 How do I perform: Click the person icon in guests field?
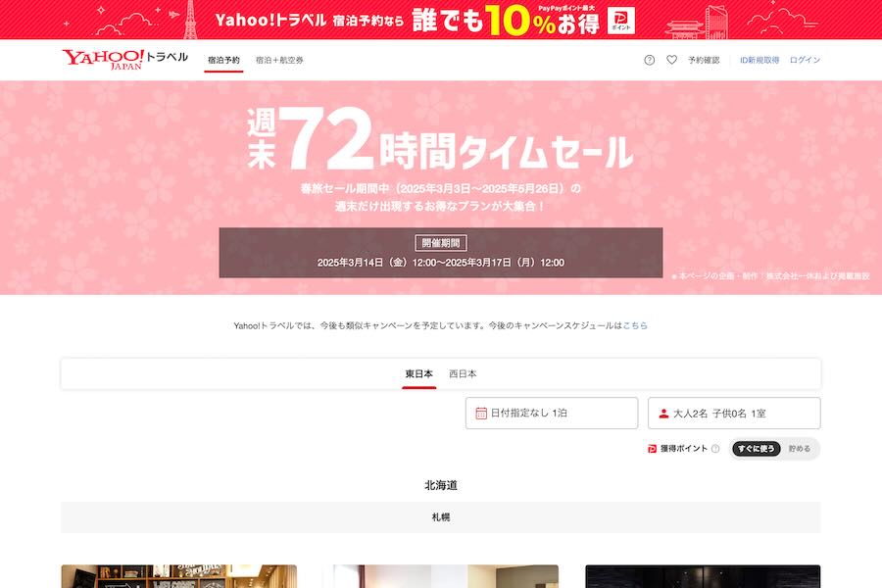[663, 413]
